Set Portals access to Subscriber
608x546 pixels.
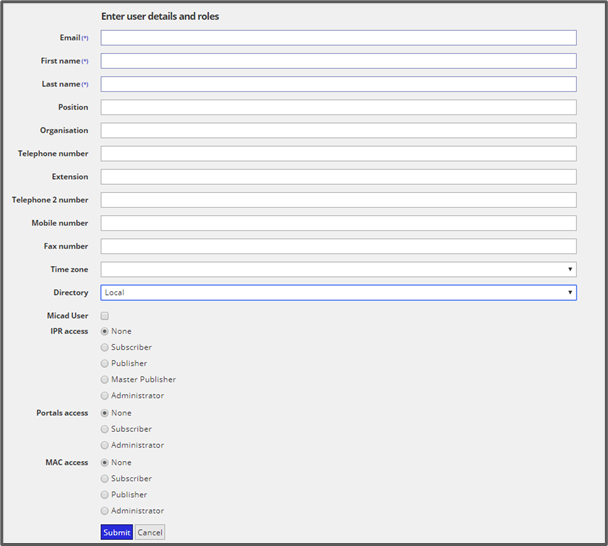click(x=105, y=429)
